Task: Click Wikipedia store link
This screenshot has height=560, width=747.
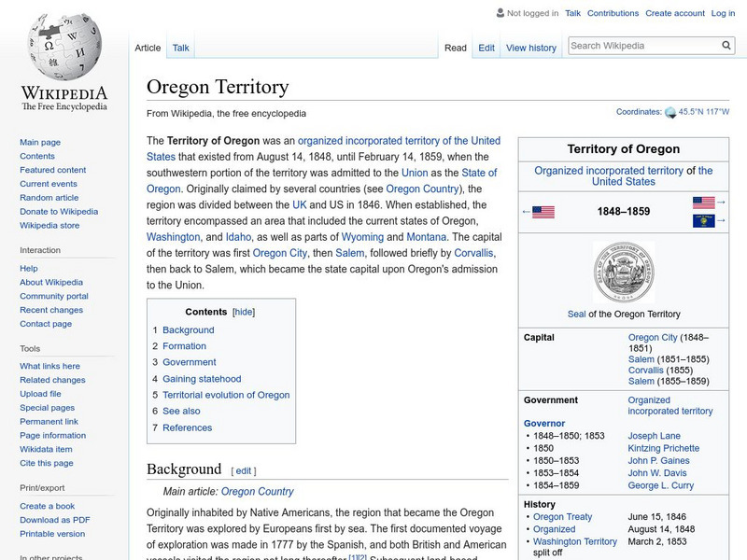Action: point(49,225)
